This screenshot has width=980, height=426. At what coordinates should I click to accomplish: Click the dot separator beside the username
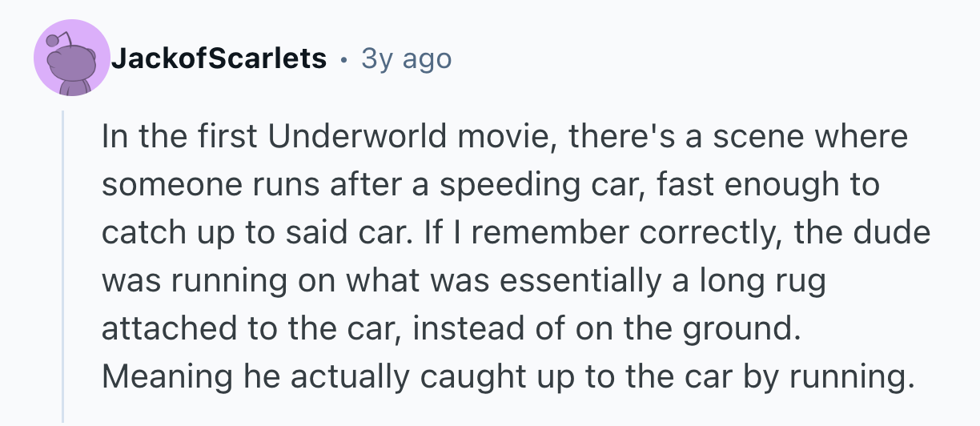tap(344, 58)
